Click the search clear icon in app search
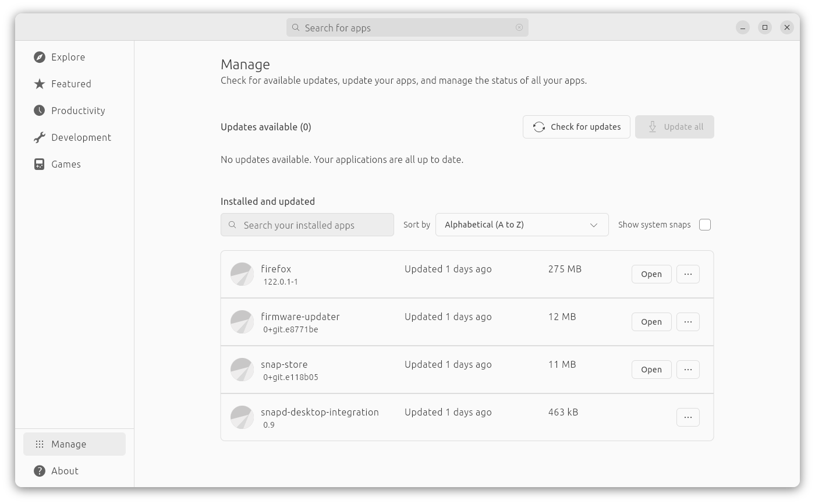This screenshot has width=815, height=504. tap(519, 27)
